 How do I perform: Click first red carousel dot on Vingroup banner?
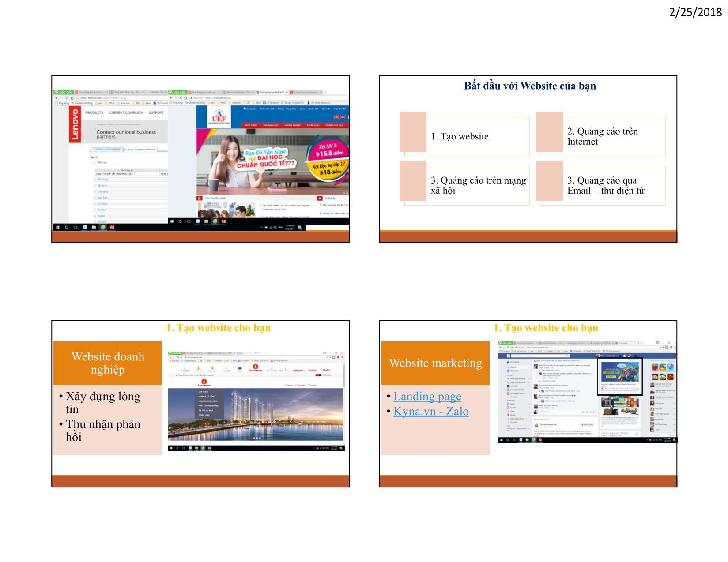[252, 438]
